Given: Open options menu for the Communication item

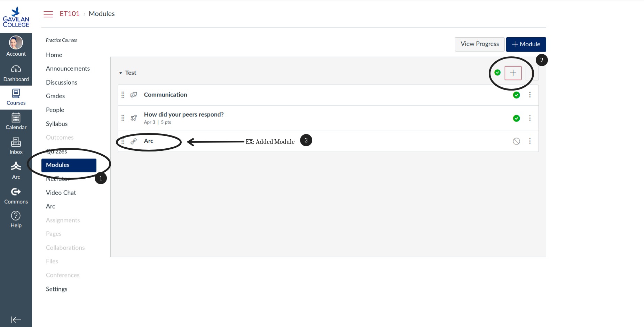Looking at the screenshot, I should tap(530, 95).
